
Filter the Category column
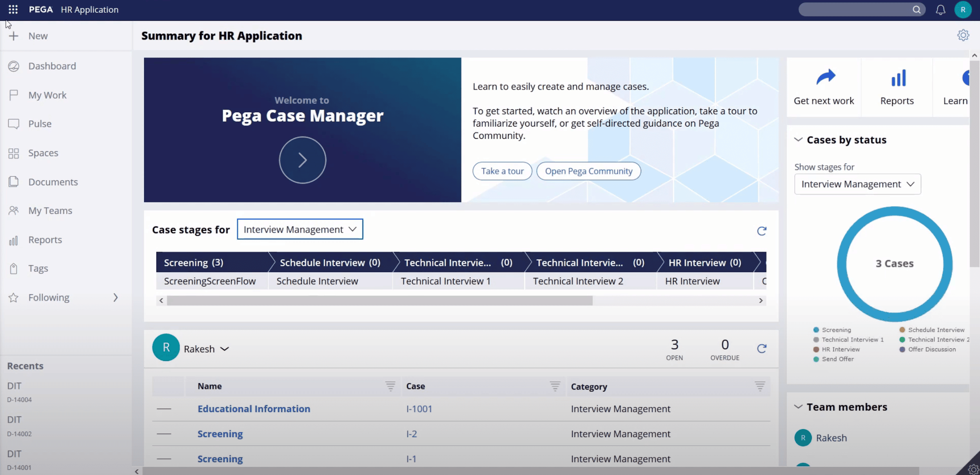coord(760,386)
